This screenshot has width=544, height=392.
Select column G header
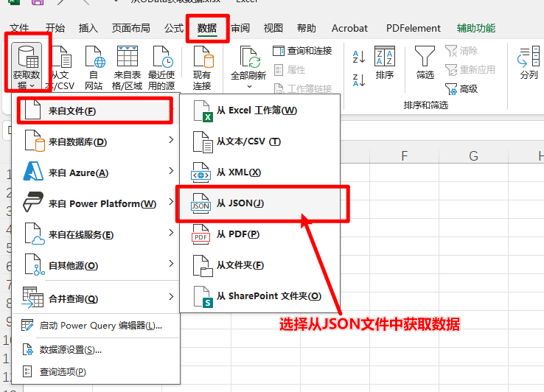point(473,155)
